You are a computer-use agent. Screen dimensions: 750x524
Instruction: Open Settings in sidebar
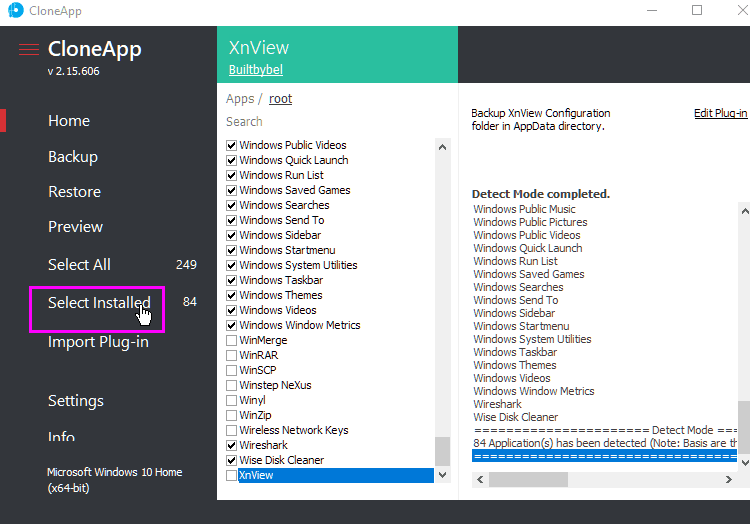tap(76, 401)
